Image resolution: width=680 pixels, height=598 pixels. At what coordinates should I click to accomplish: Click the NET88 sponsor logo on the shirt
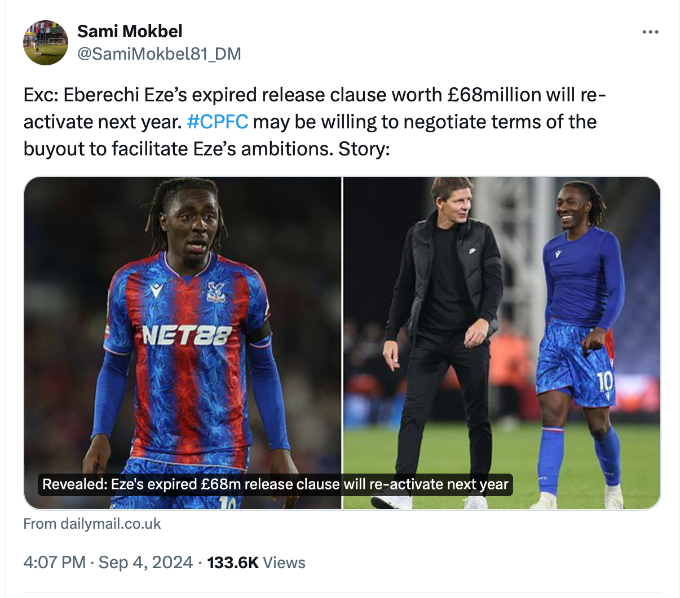pyautogui.click(x=186, y=334)
